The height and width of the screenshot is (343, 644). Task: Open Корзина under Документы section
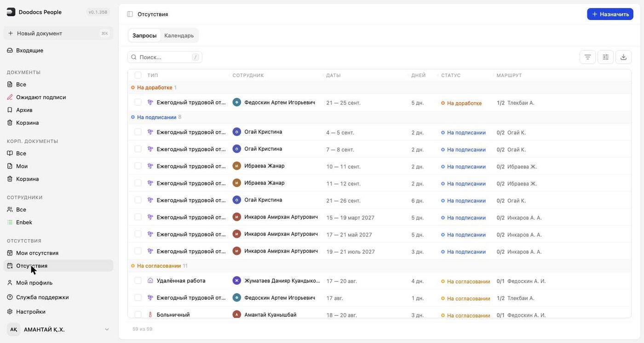(58, 123)
